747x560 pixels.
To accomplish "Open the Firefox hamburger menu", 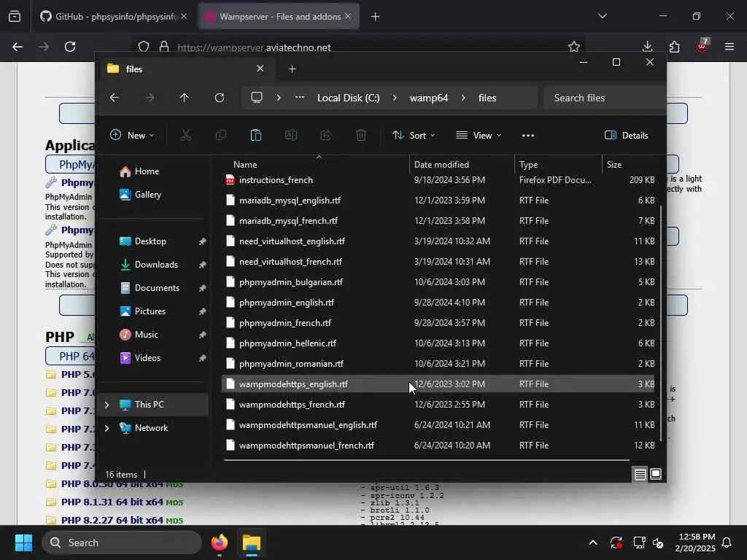I will click(729, 47).
